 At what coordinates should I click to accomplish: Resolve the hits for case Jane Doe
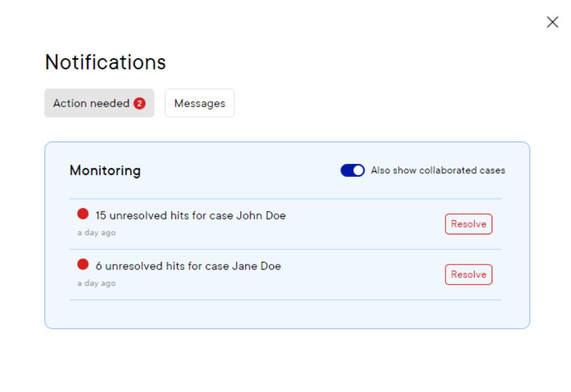tap(468, 274)
